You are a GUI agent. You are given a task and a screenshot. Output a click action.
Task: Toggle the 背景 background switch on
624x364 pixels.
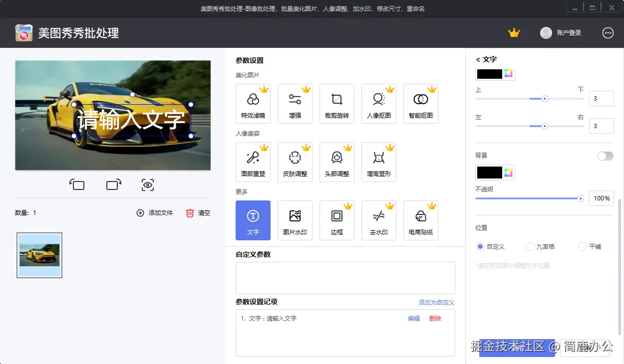click(x=606, y=156)
